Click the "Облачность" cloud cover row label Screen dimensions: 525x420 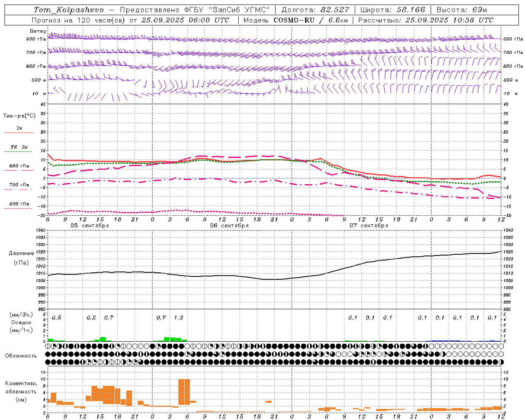pos(21,356)
